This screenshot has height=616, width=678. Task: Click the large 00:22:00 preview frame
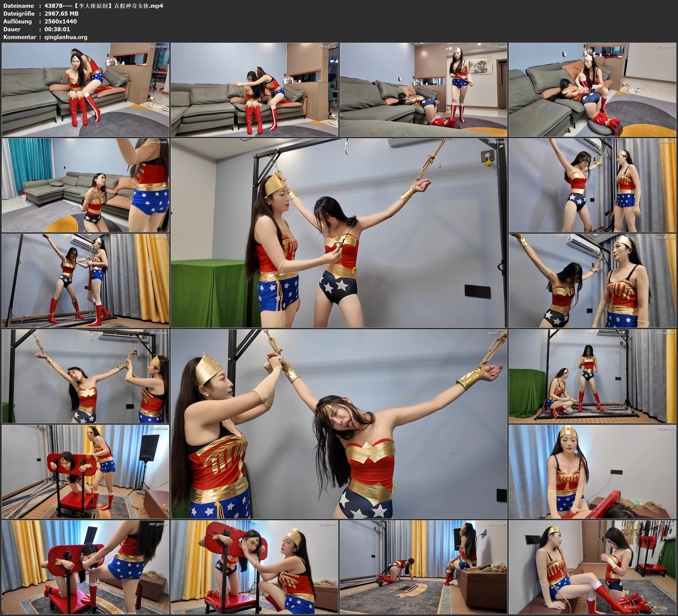[x=339, y=424]
